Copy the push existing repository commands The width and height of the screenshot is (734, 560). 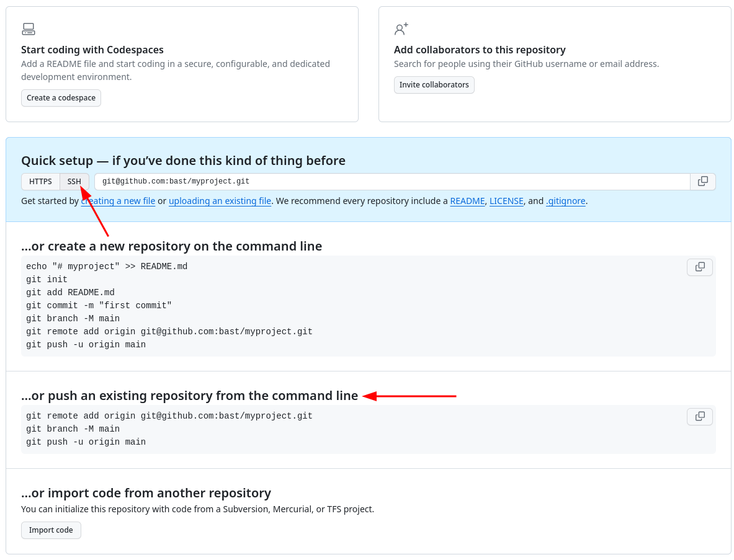click(x=699, y=417)
